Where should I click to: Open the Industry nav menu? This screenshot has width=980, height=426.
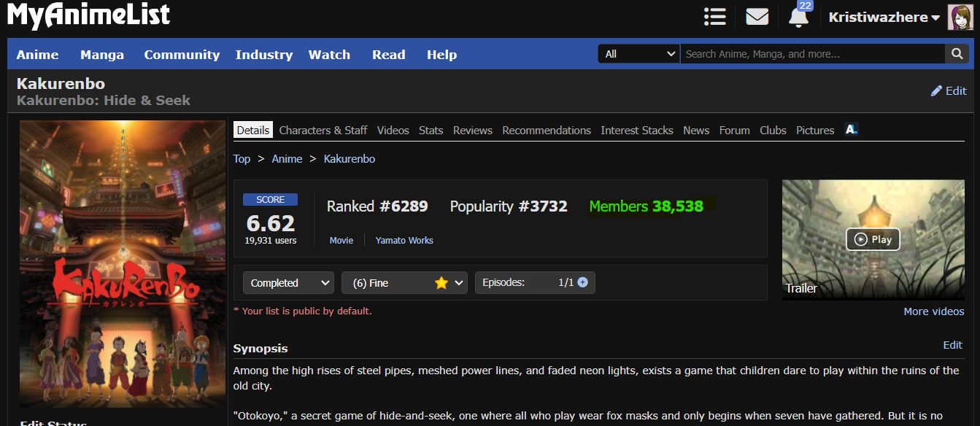(264, 55)
